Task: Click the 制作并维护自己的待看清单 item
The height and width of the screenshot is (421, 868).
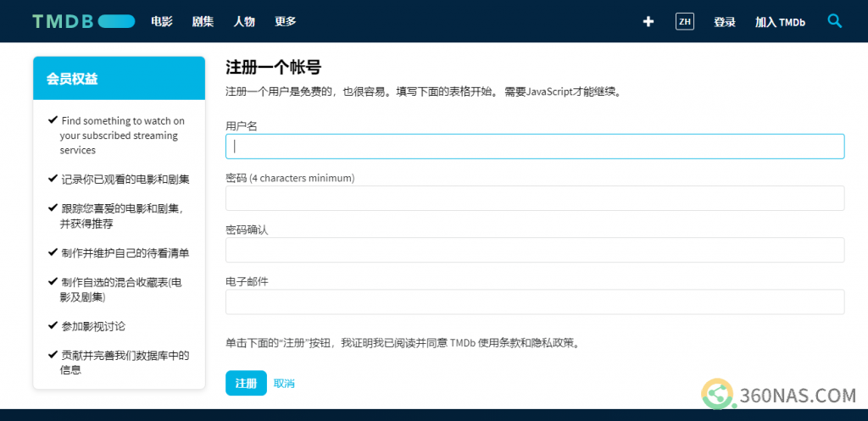Action: [x=119, y=253]
